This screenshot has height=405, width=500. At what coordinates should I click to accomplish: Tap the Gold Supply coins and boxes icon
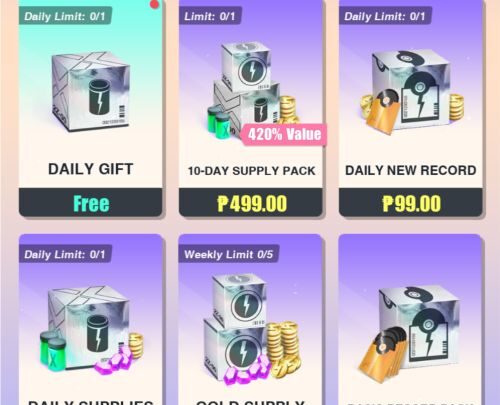252,328
